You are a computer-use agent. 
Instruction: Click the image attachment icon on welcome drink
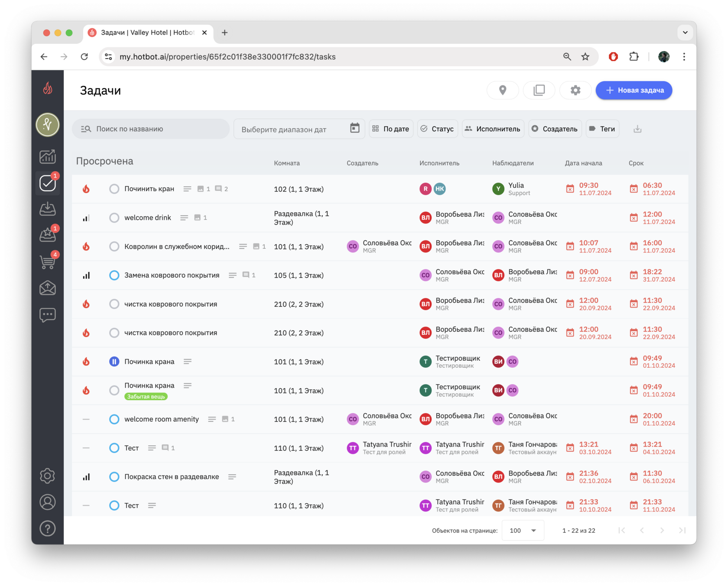(x=198, y=217)
